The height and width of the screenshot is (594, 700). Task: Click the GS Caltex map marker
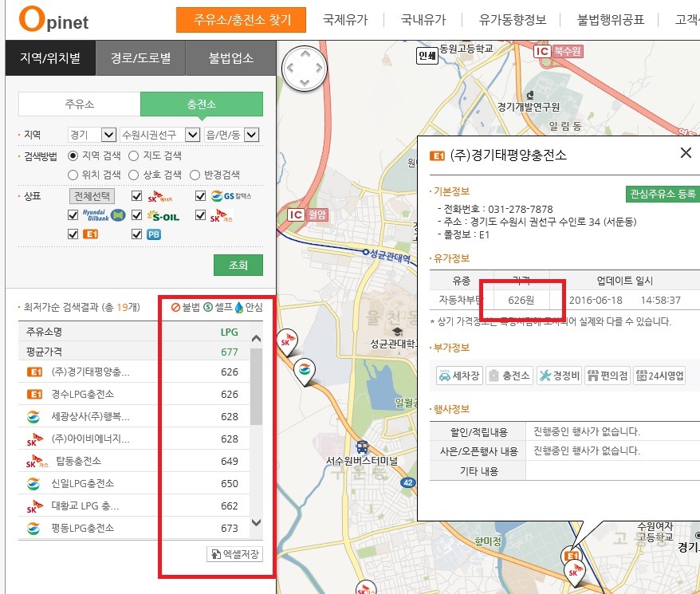[x=305, y=372]
